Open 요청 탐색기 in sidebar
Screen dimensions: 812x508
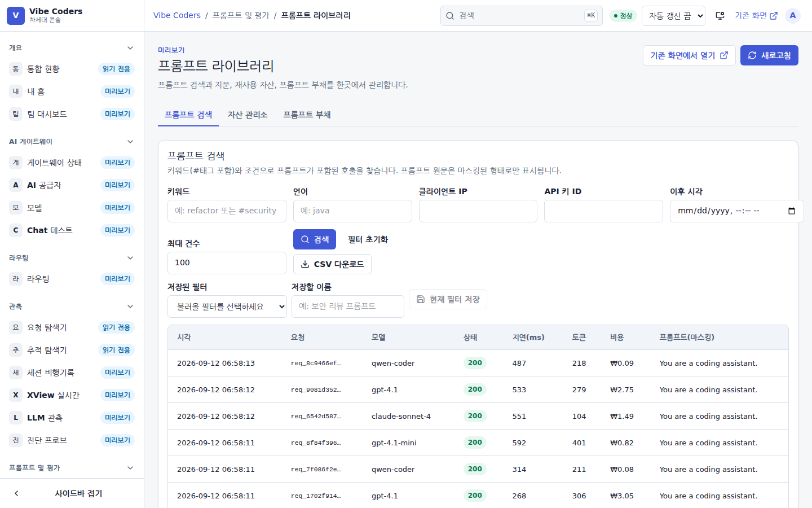[72, 327]
